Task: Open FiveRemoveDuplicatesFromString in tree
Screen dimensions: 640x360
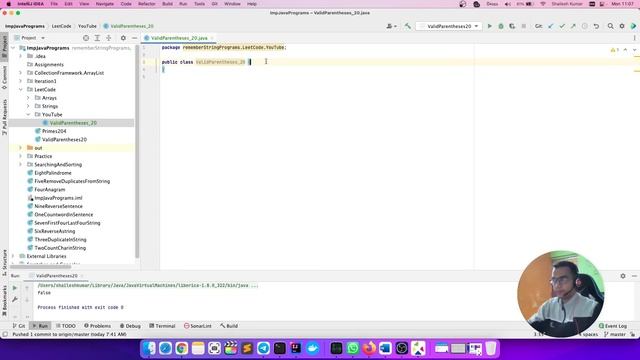Action: (x=72, y=181)
